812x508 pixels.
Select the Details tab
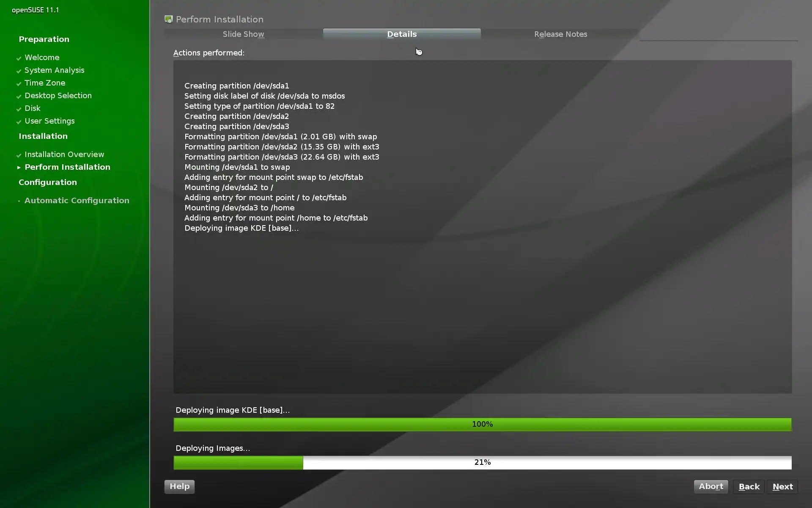(402, 34)
